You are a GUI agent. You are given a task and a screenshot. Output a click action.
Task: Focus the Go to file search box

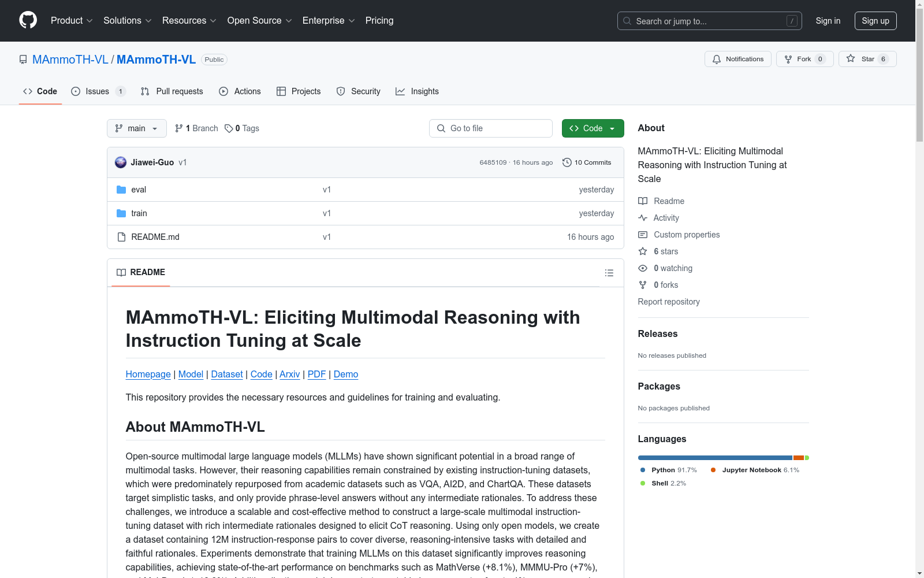(x=491, y=128)
